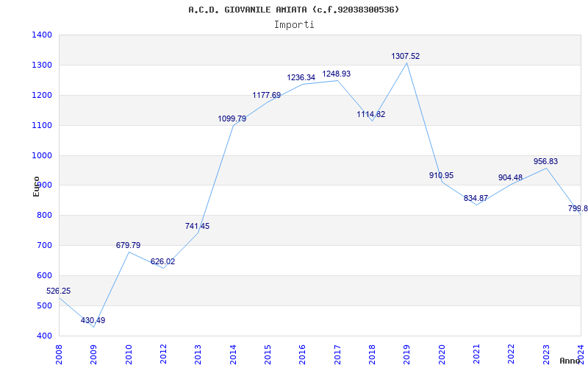Click the 2010 x-axis year label
Image resolution: width=588 pixels, height=368 pixels.
click(129, 355)
